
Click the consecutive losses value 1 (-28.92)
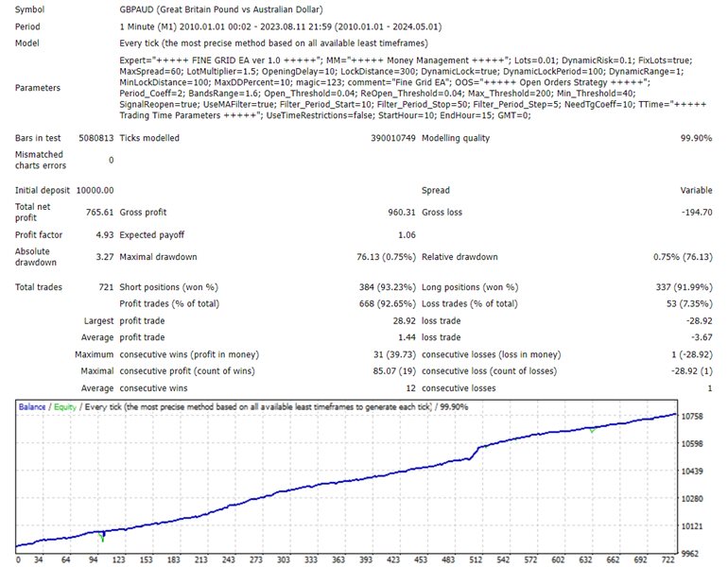pyautogui.click(x=691, y=354)
